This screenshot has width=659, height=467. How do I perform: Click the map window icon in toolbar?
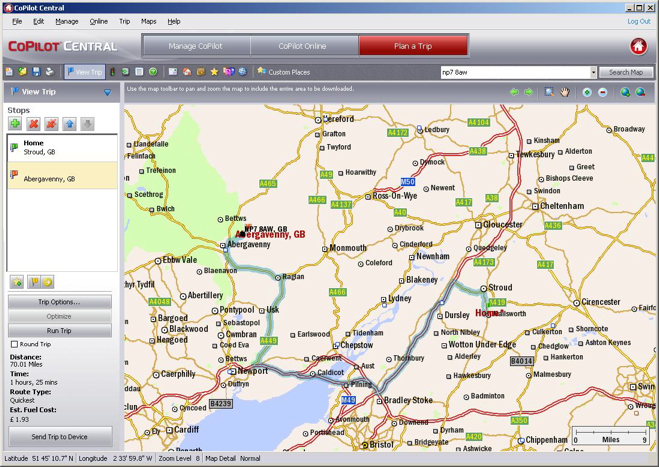tap(173, 72)
